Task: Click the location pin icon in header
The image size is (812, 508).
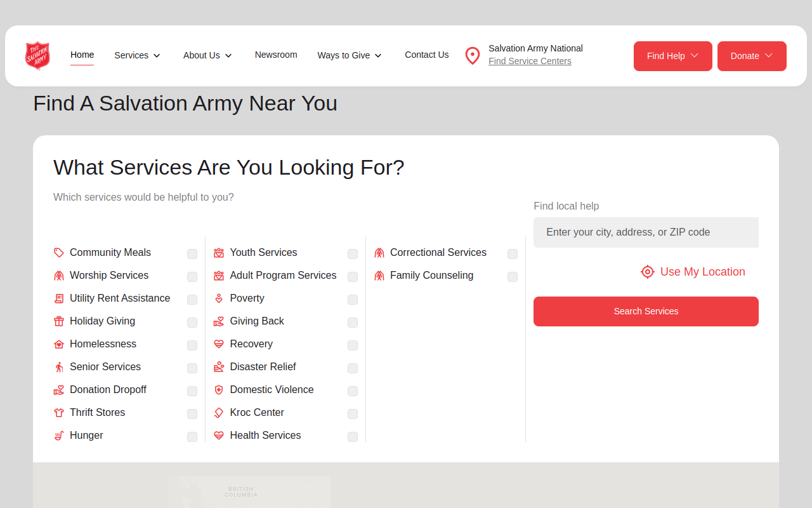Action: point(473,56)
